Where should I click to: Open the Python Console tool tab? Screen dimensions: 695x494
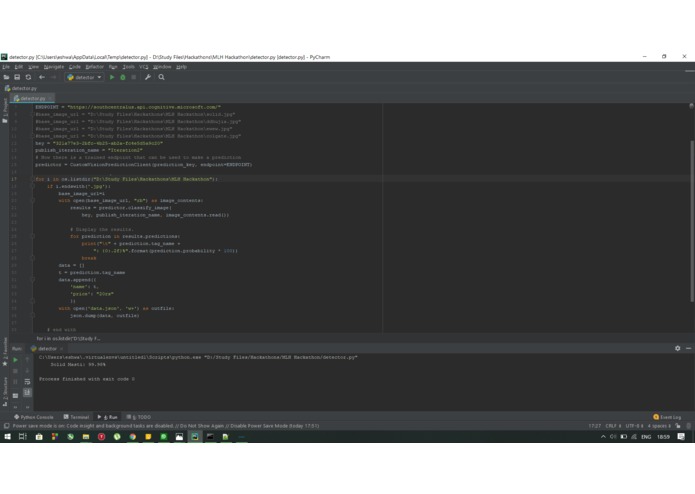(34, 417)
